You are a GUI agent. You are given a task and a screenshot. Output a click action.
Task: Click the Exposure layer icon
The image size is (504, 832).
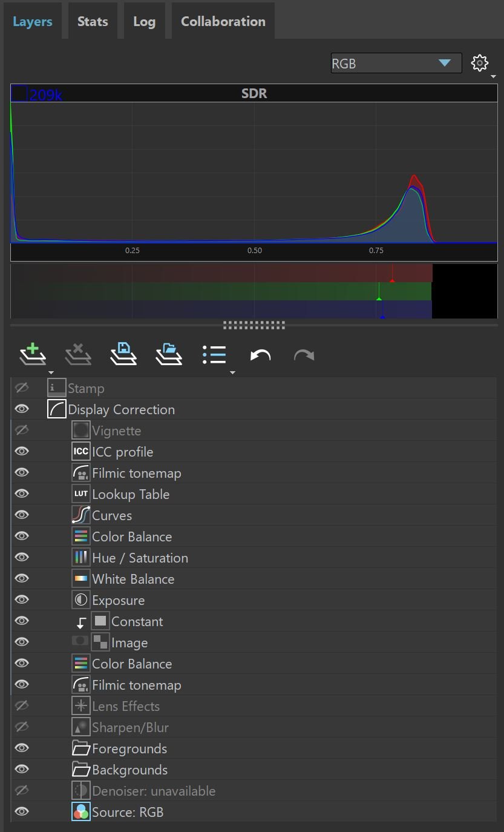80,600
